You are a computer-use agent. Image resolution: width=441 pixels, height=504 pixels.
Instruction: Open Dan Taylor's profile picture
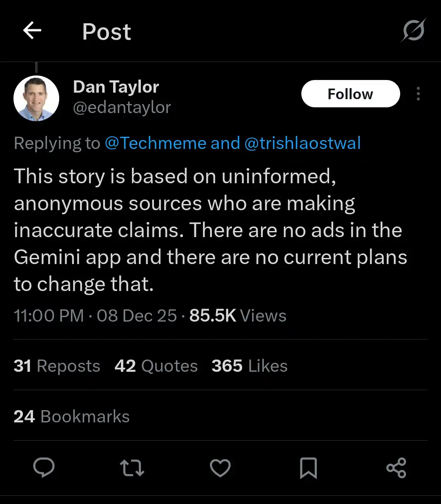pos(36,98)
